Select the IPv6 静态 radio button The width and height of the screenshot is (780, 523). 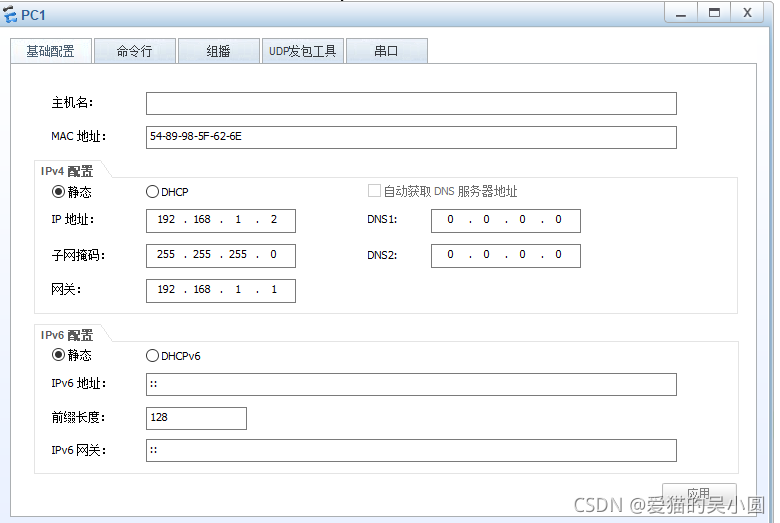[x=58, y=355]
